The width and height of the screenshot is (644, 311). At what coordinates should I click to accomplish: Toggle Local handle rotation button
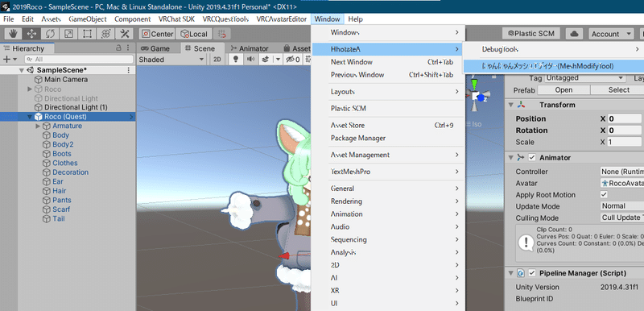(x=194, y=34)
